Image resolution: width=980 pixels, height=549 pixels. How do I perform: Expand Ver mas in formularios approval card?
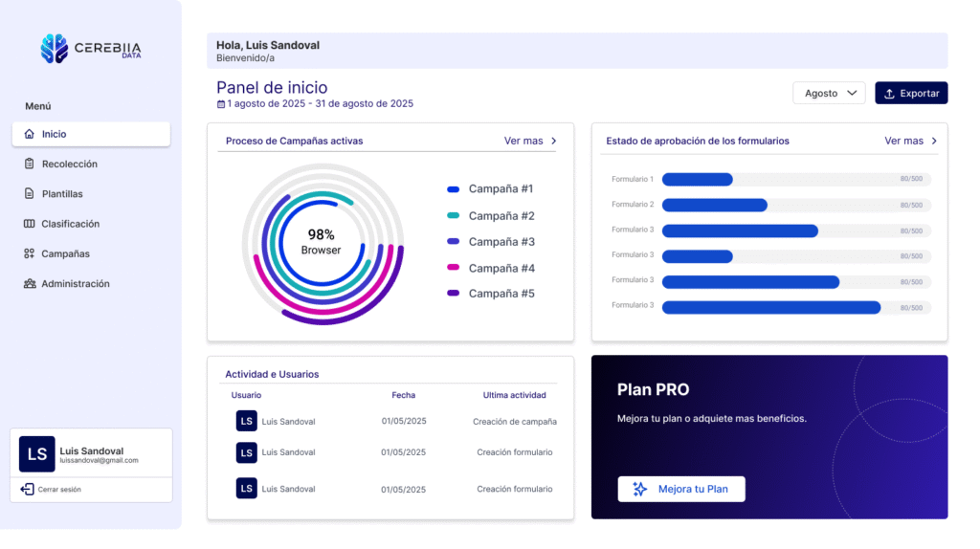click(x=910, y=141)
